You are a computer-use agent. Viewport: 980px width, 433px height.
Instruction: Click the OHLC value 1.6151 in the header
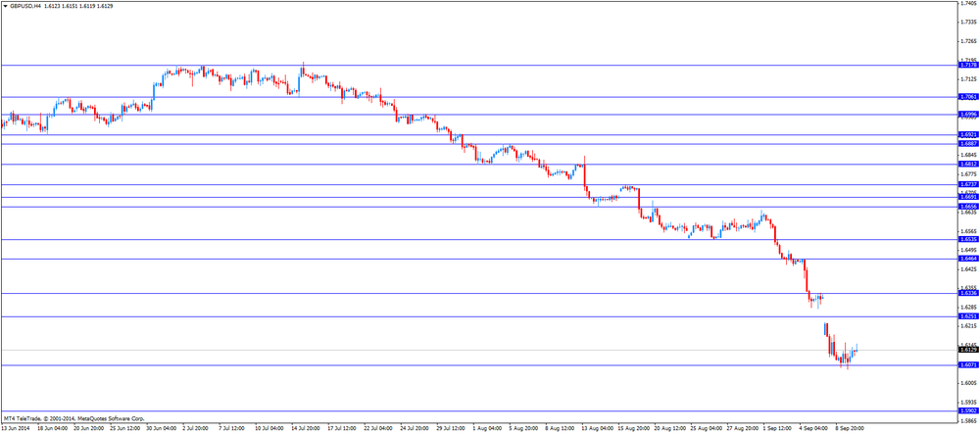pyautogui.click(x=70, y=5)
